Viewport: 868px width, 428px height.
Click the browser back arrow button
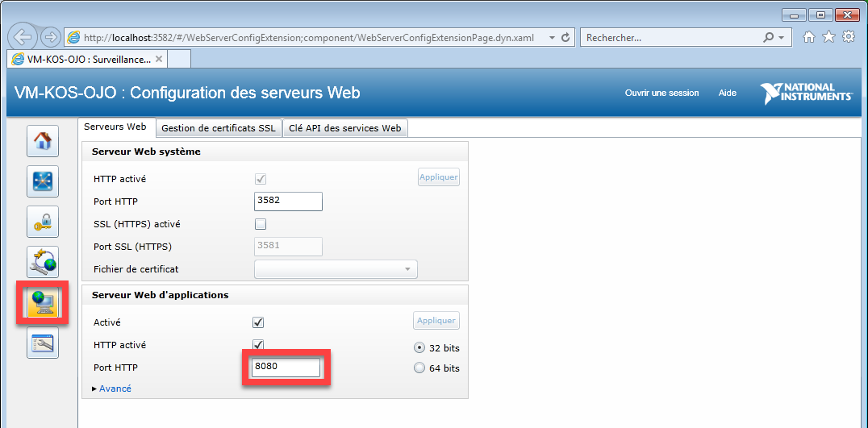pyautogui.click(x=23, y=38)
